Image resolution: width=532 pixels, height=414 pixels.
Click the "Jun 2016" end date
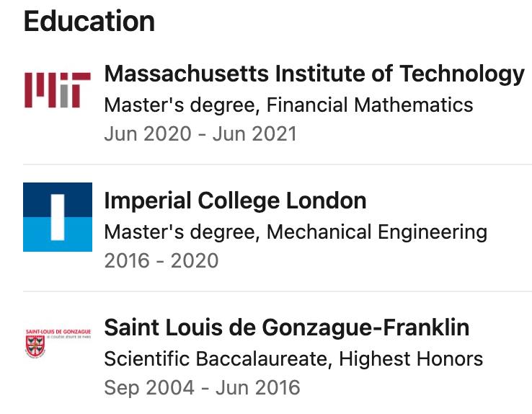click(257, 387)
